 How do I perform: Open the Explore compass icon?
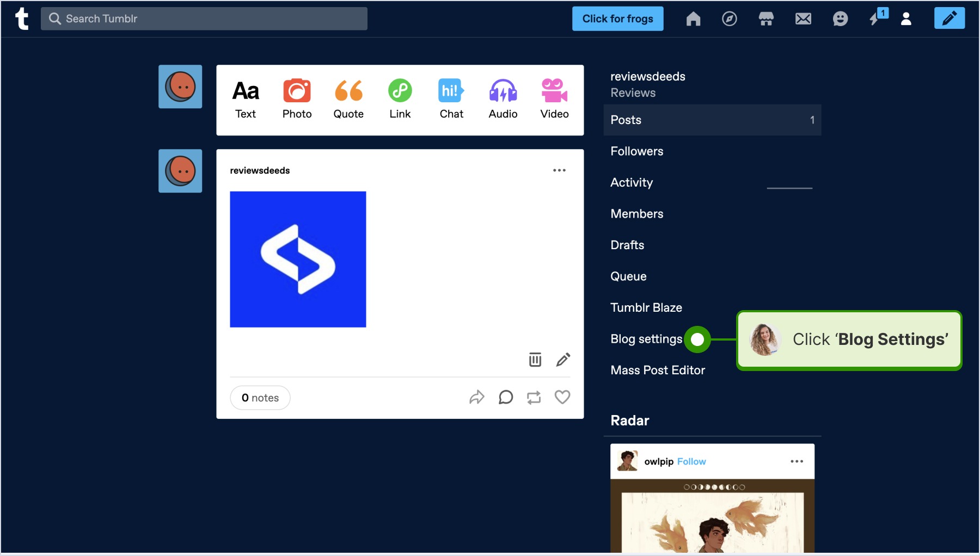(730, 19)
